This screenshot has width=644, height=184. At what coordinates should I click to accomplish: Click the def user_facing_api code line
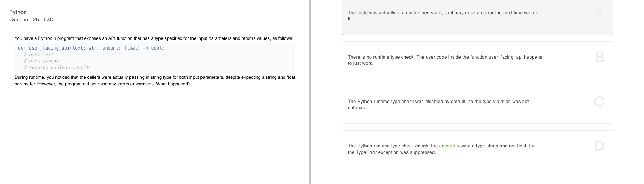click(91, 48)
